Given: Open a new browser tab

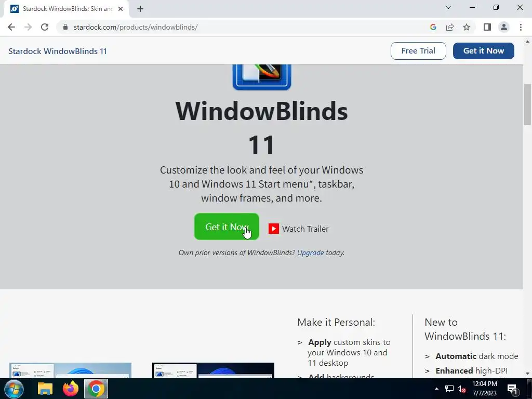Looking at the screenshot, I should (140, 9).
